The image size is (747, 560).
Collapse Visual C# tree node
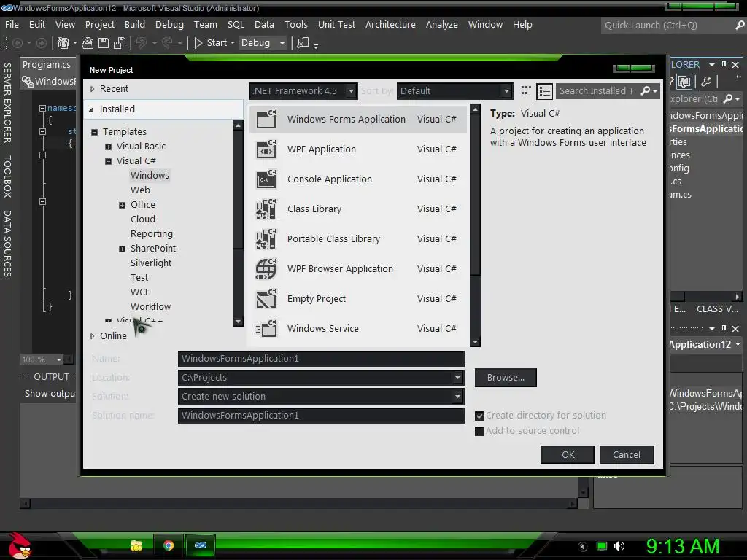pyautogui.click(x=108, y=161)
